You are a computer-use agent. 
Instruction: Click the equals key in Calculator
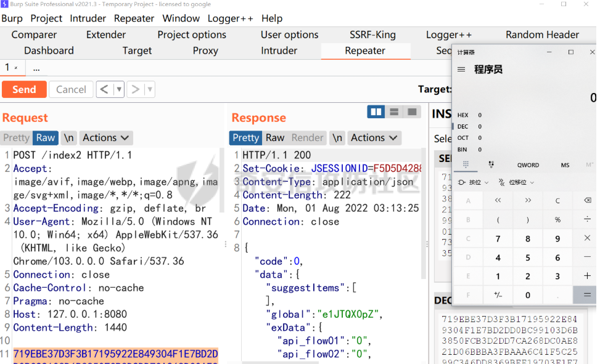(x=588, y=294)
